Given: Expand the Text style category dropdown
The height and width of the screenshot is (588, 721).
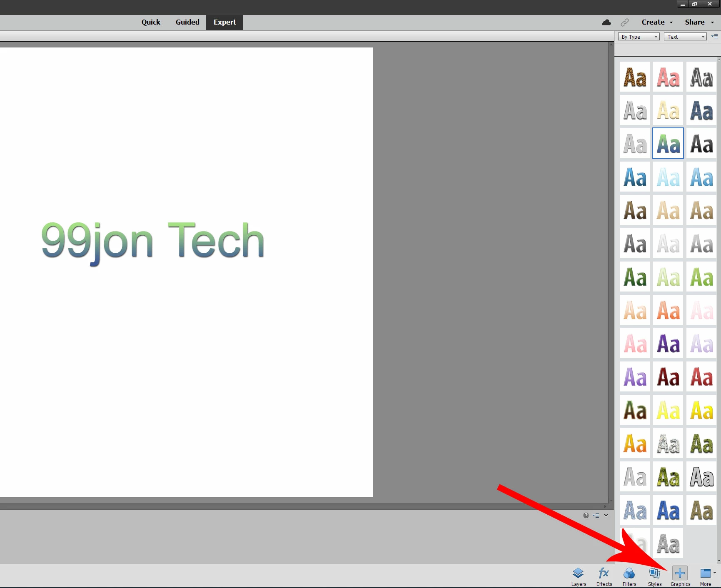Looking at the screenshot, I should [685, 37].
